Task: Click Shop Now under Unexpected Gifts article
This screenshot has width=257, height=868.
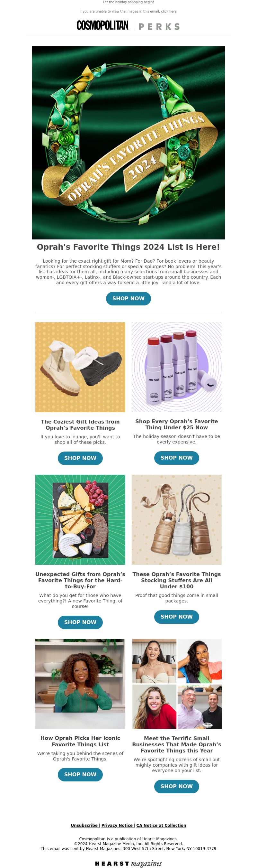Action: coord(80,622)
